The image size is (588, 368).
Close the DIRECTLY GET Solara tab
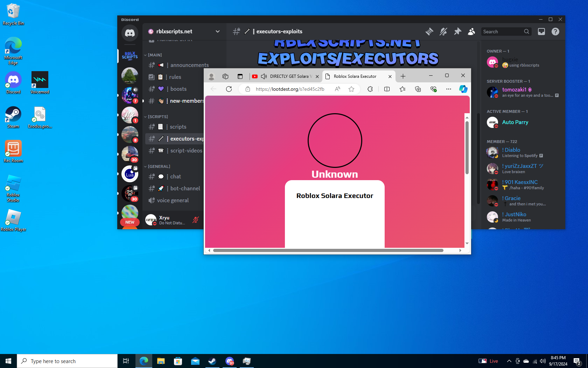(x=317, y=76)
